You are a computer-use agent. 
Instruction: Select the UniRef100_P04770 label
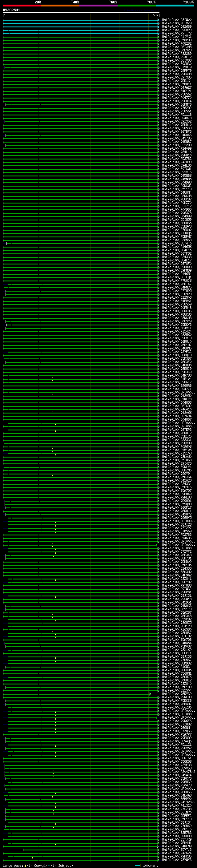177,98
